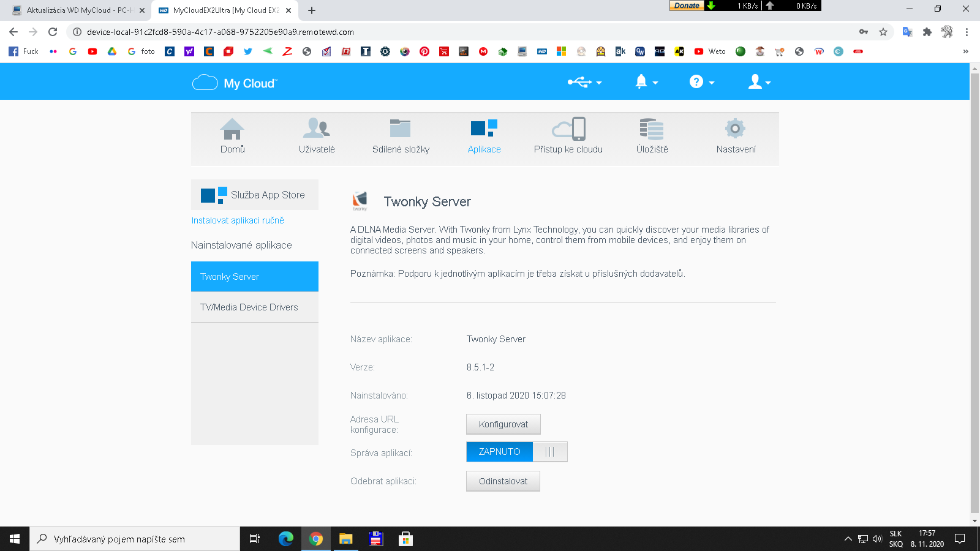Screen dimensions: 980x551
Task: Open the Windows notification center
Action: [960, 539]
